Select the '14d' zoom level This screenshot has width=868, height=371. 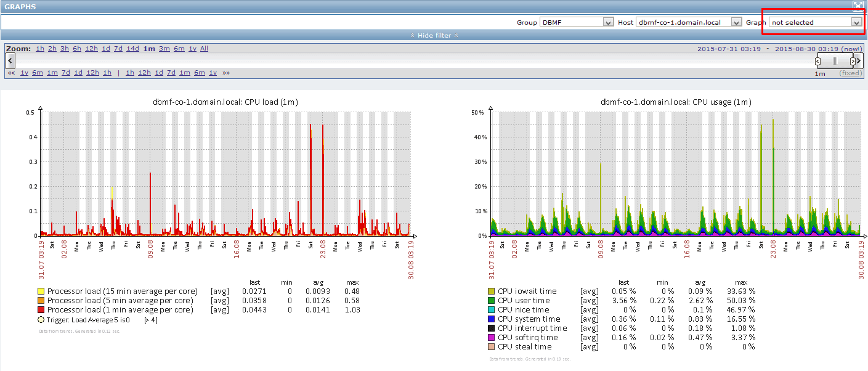[x=132, y=48]
